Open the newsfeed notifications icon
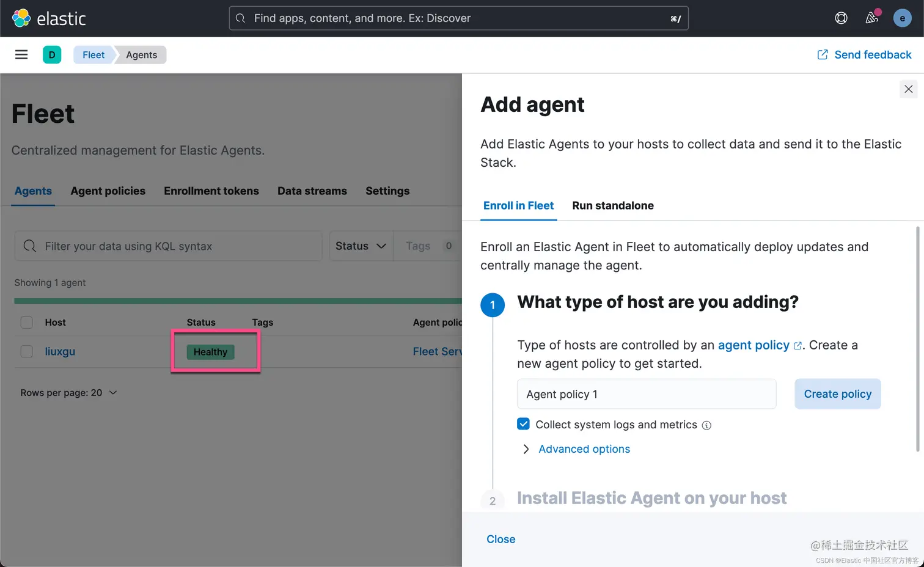Image resolution: width=924 pixels, height=567 pixels. coord(871,18)
